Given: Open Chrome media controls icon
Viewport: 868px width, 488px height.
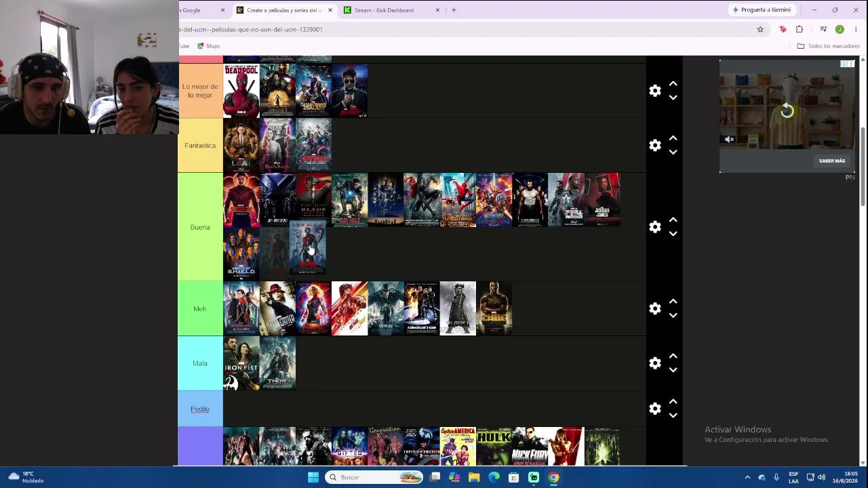Looking at the screenshot, I should pos(823,29).
